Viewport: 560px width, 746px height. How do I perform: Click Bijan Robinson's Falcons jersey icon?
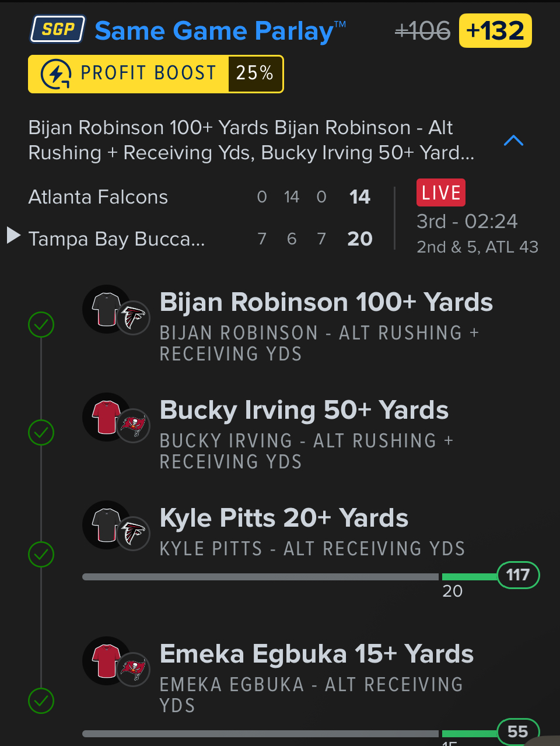pyautogui.click(x=107, y=309)
